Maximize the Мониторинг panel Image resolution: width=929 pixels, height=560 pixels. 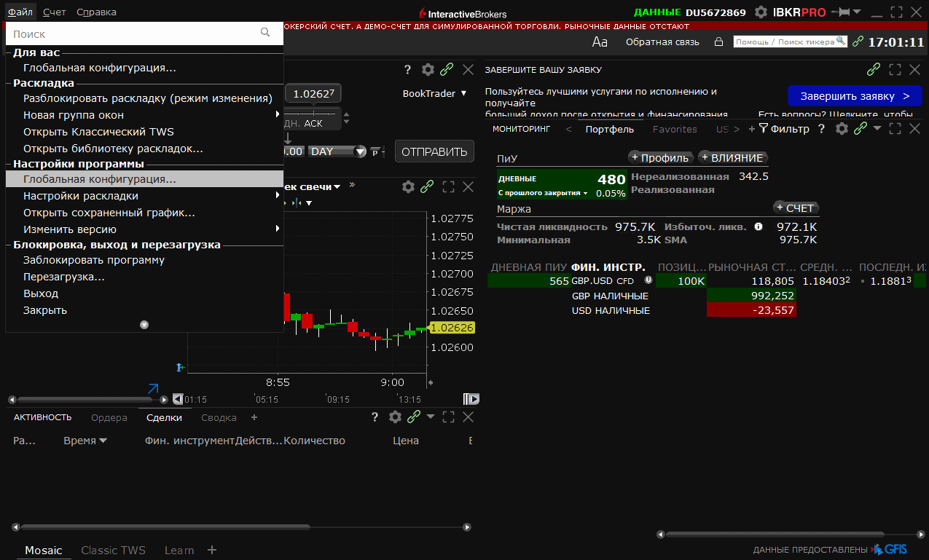tap(895, 129)
